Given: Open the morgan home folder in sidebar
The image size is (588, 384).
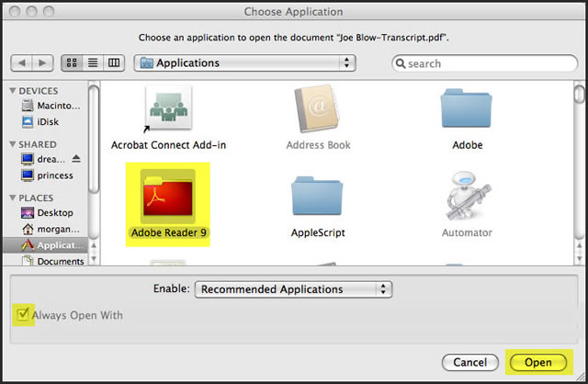Looking at the screenshot, I should click(x=51, y=229).
